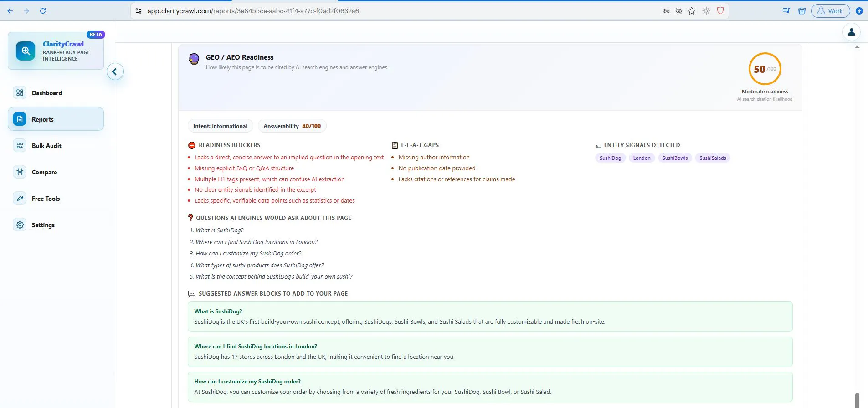Click 'No clear entity signals identified' blocker
Screen dimensions: 868x408
pos(255,189)
